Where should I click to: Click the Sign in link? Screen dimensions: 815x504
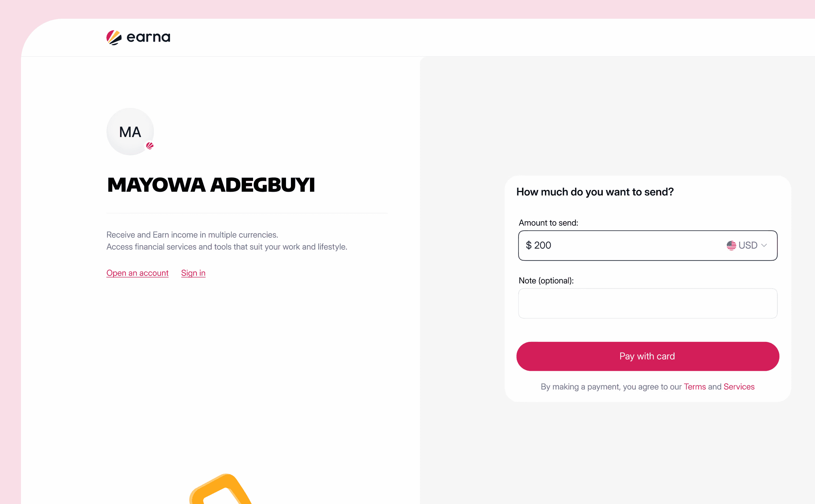point(193,273)
